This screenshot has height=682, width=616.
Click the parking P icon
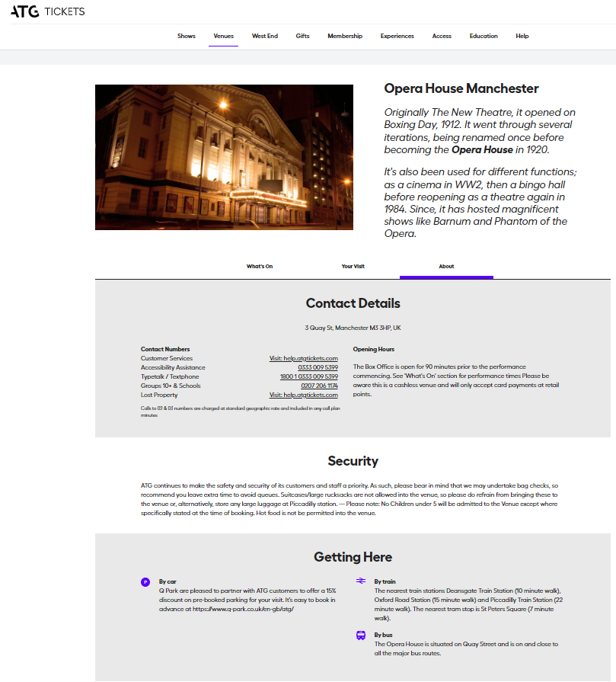click(145, 582)
